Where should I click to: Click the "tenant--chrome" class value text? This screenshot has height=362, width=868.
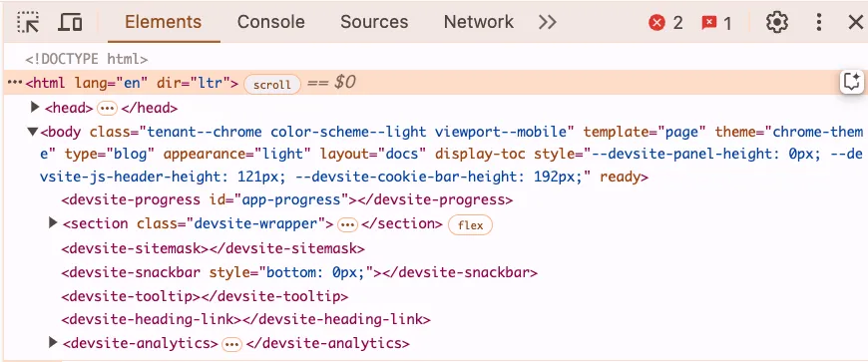(x=204, y=132)
